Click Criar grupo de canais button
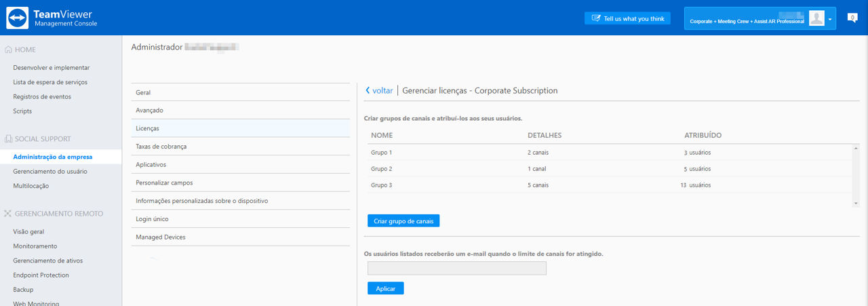Image resolution: width=868 pixels, height=306 pixels. pyautogui.click(x=403, y=221)
